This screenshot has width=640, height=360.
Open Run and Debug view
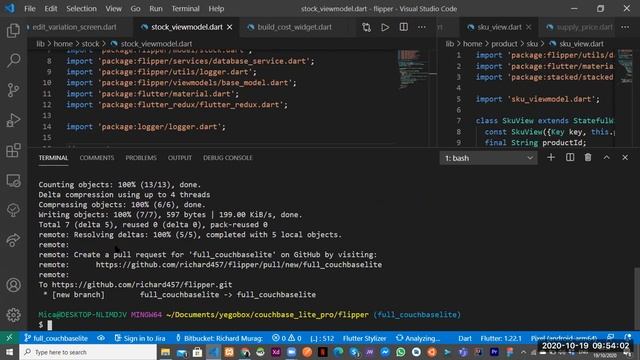click(x=13, y=120)
